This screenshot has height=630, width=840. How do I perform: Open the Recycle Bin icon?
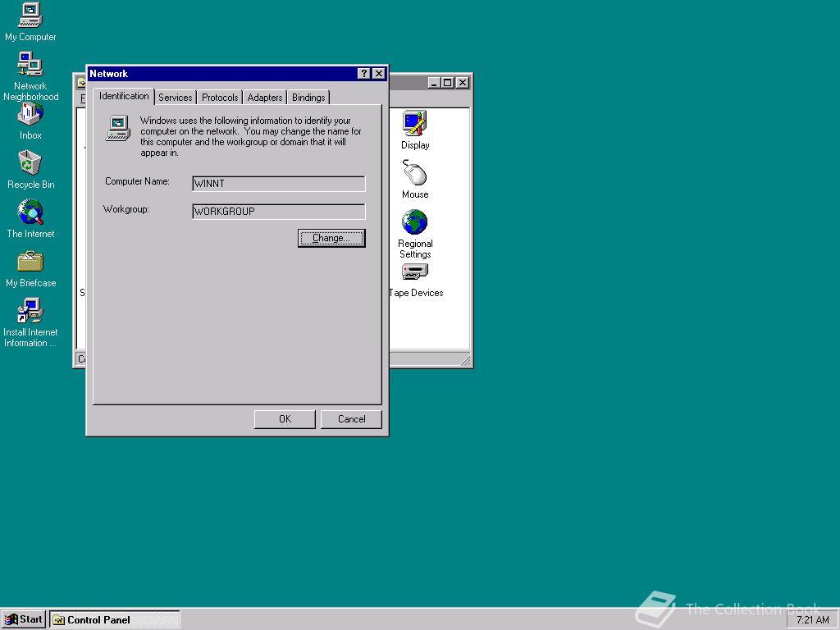point(30,170)
